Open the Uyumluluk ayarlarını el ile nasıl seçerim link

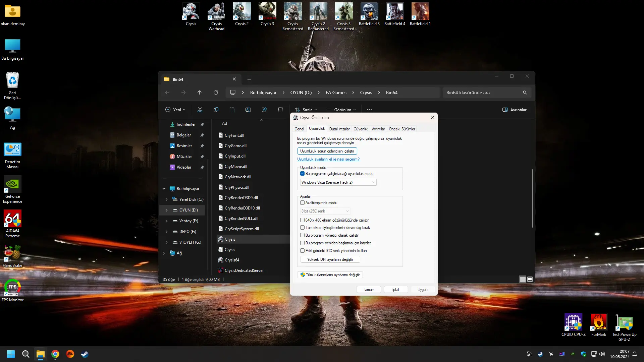point(328,159)
